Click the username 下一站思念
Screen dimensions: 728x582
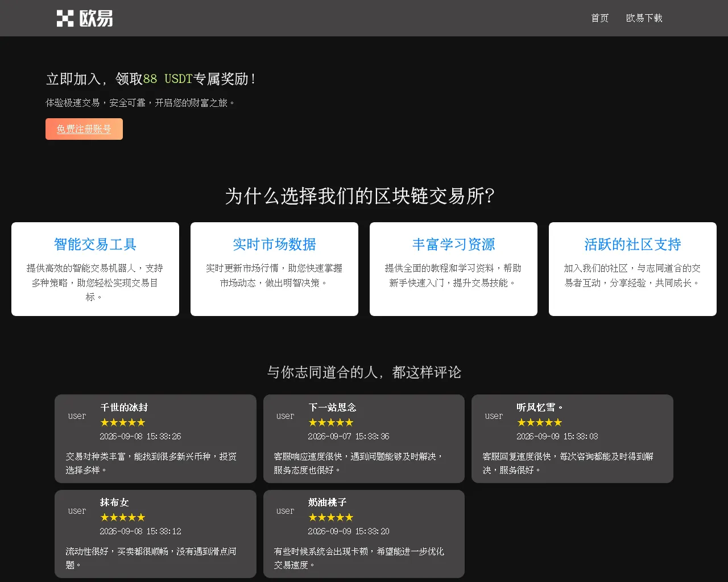[332, 408]
